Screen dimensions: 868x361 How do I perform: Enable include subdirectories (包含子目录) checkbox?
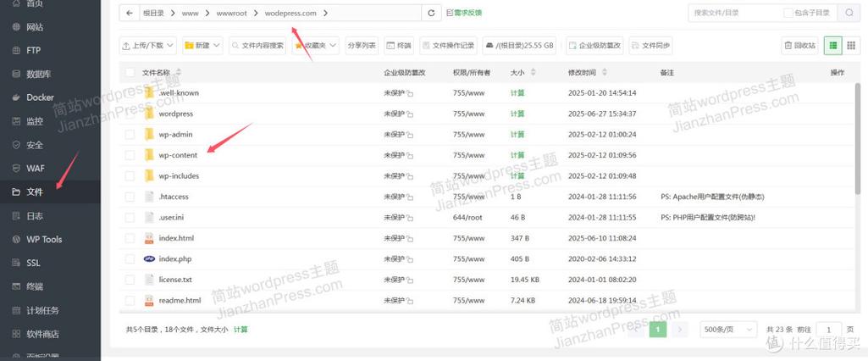click(788, 13)
